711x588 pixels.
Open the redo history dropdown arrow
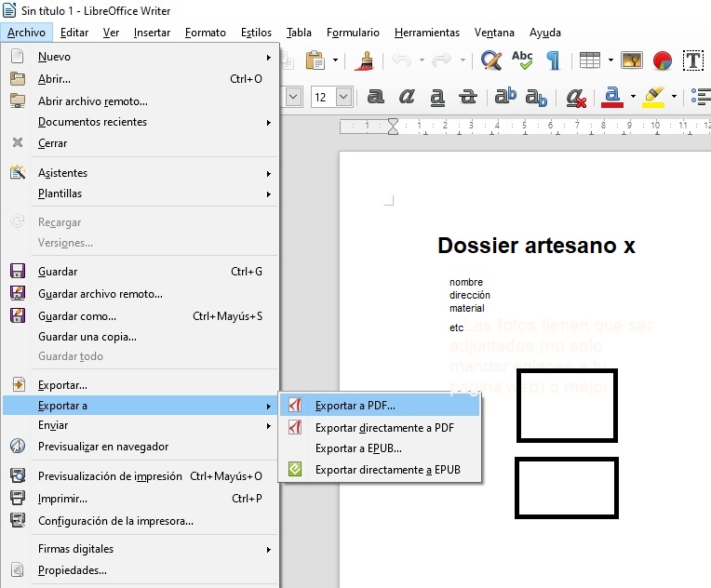click(x=463, y=60)
